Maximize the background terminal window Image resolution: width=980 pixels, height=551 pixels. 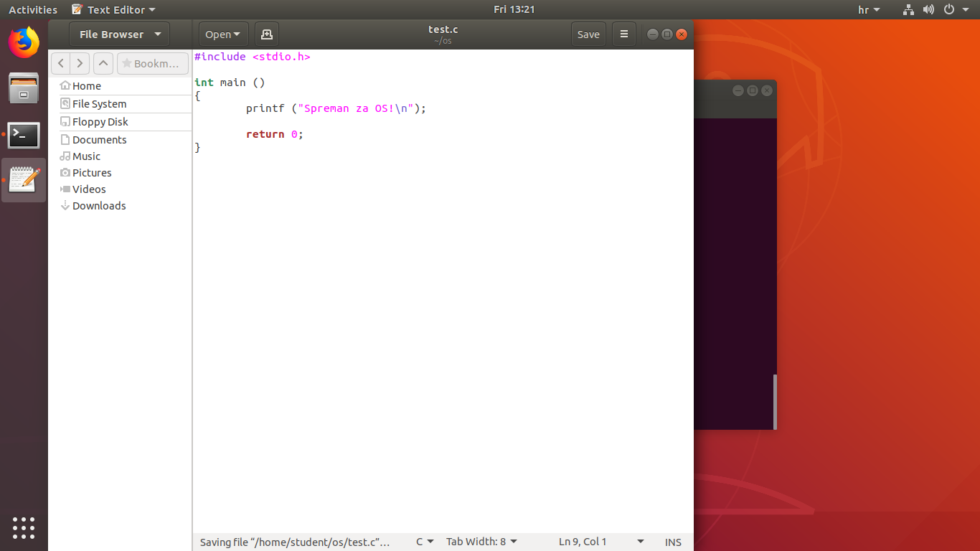[x=753, y=90]
